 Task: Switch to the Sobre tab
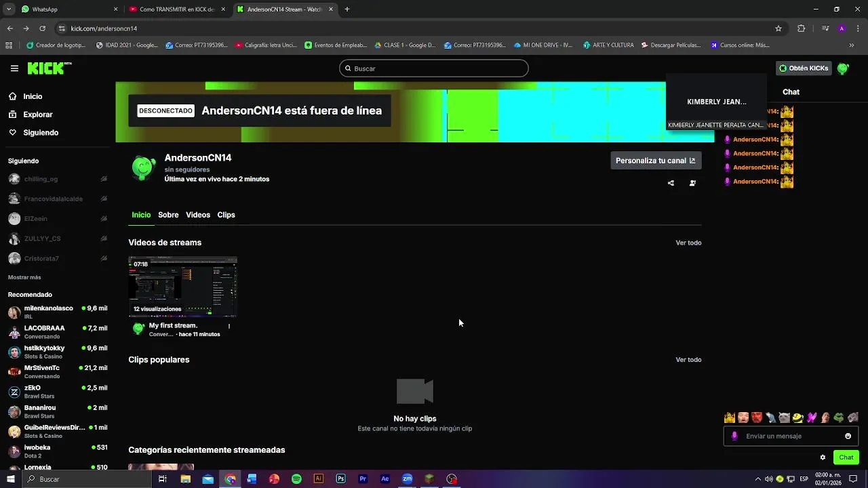point(168,215)
